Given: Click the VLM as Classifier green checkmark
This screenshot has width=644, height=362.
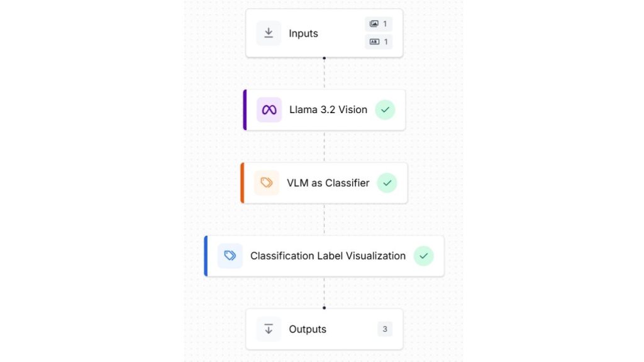Looking at the screenshot, I should [x=387, y=183].
